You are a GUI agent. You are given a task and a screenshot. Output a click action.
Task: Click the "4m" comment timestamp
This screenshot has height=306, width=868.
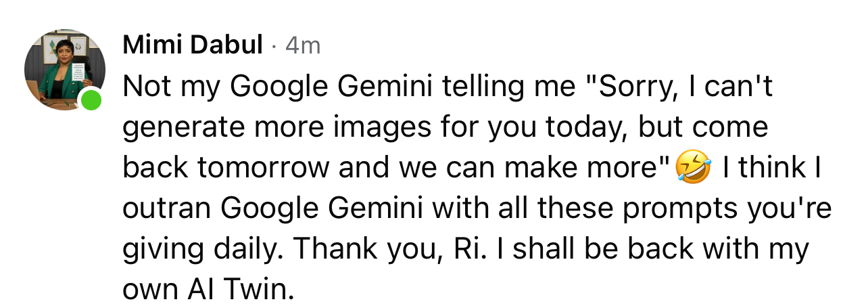pos(303,45)
